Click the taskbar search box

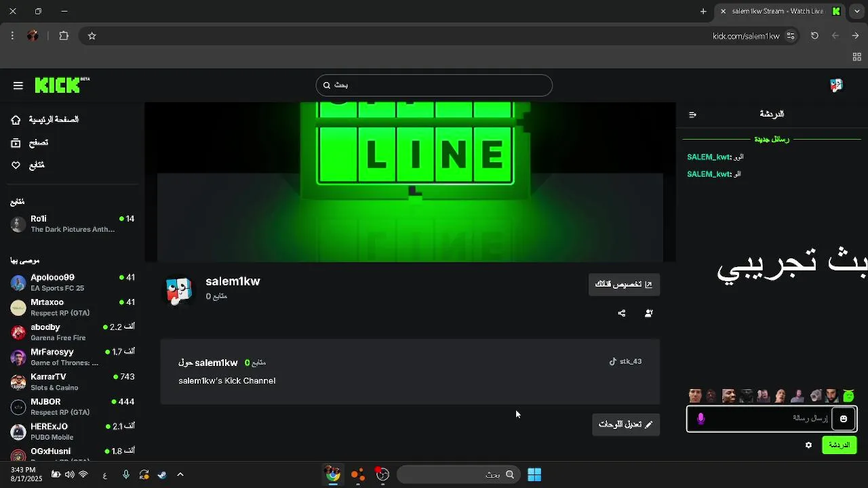tap(459, 474)
